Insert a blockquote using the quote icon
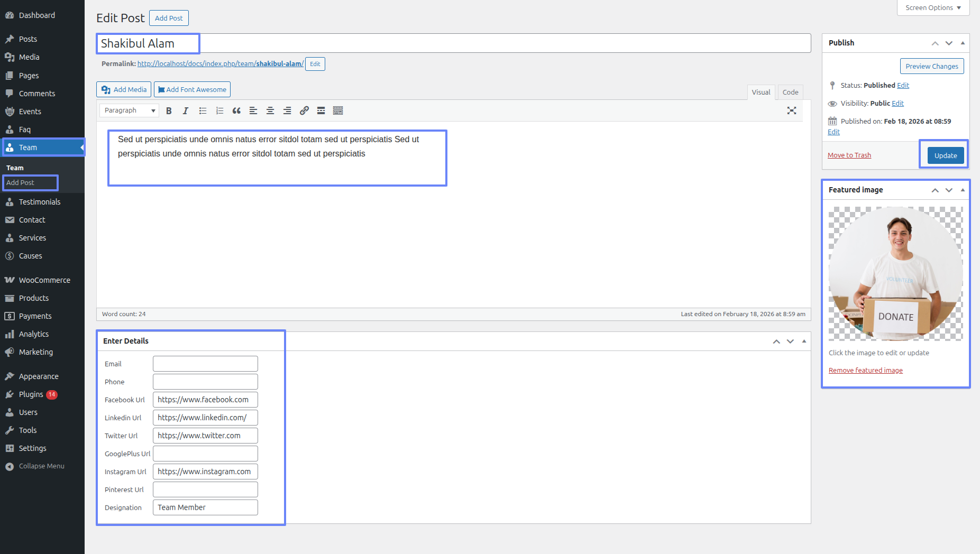This screenshot has height=554, width=980. (236, 110)
